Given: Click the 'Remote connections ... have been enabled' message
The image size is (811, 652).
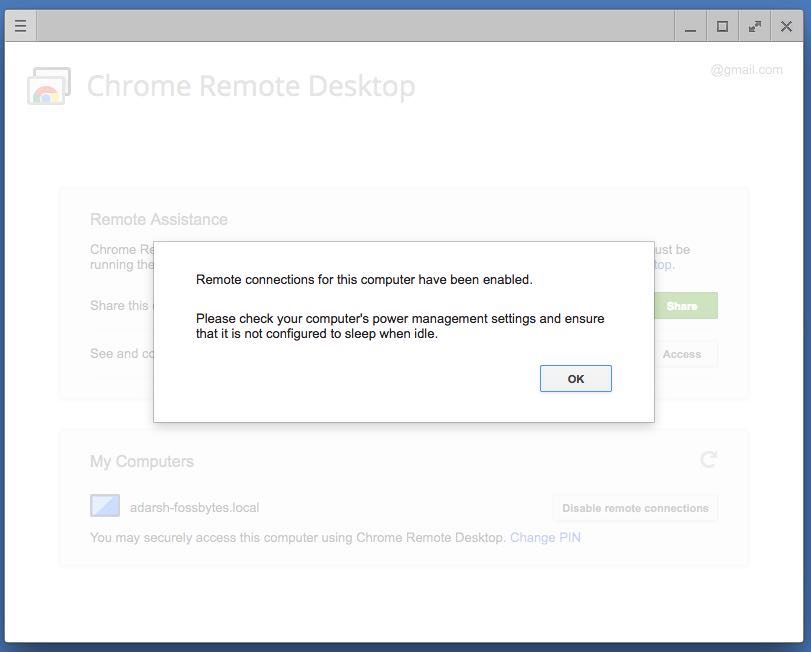Looking at the screenshot, I should 364,280.
